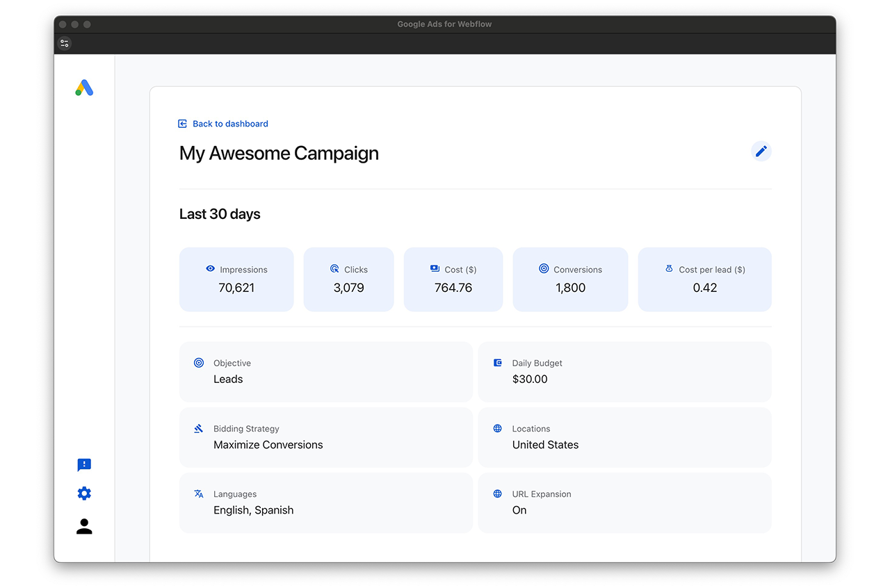The height and width of the screenshot is (588, 890).
Task: Click the Languages translate icon
Action: pos(198,493)
